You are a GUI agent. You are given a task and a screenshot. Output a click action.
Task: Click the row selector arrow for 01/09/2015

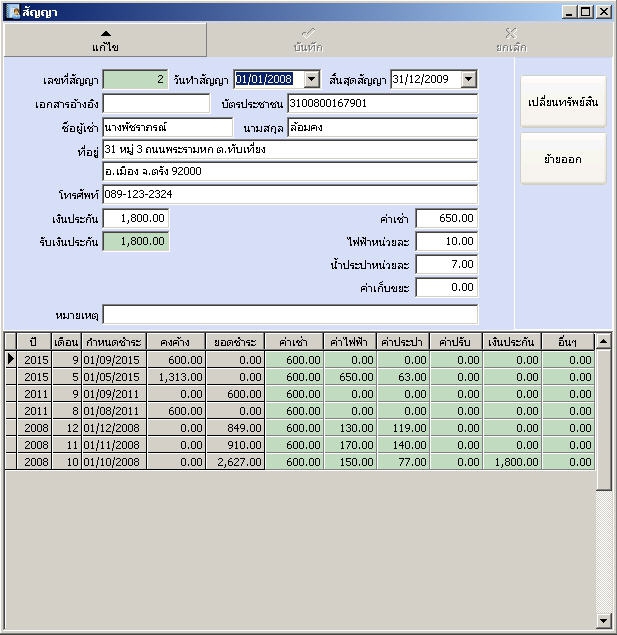(11, 359)
